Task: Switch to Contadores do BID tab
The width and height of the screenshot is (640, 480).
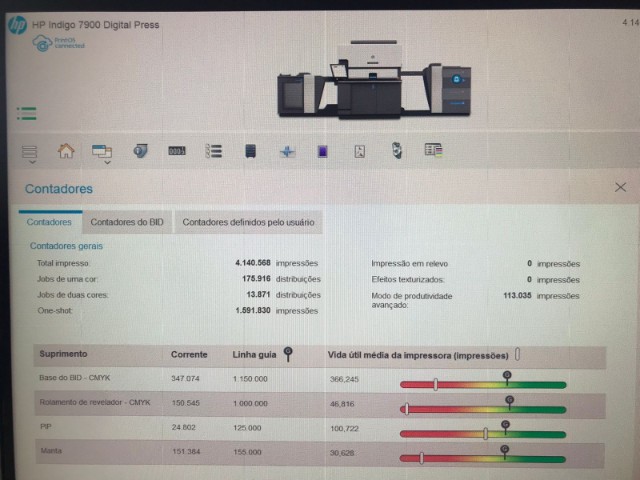Action: (x=127, y=222)
